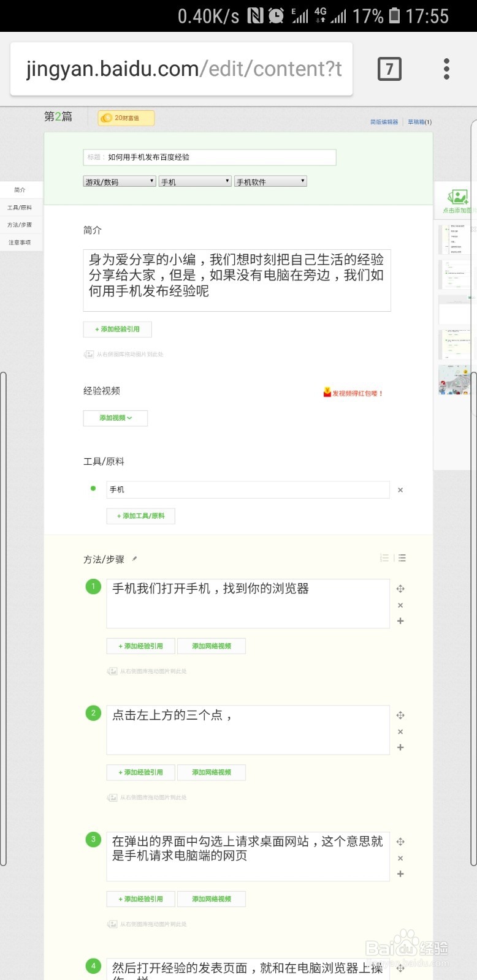Click 添加网络视频 under step 1

tap(212, 646)
